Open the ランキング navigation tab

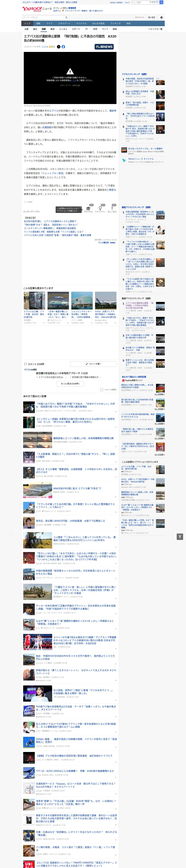pos(115,24)
